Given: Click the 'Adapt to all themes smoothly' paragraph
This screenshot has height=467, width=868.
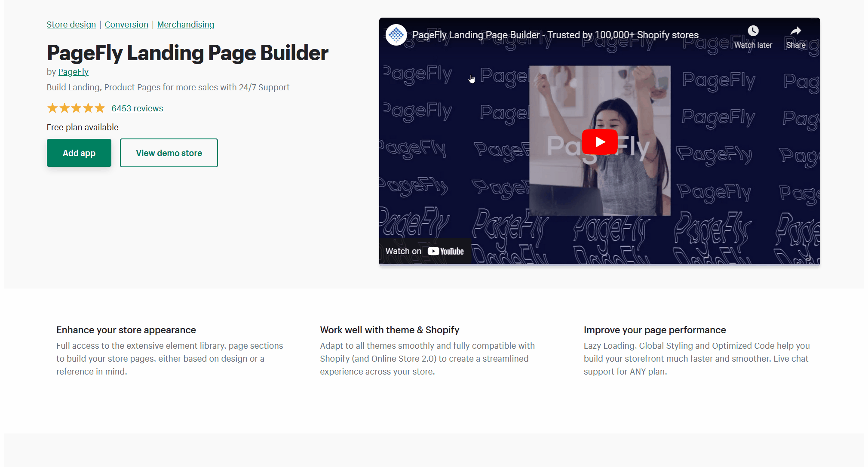Looking at the screenshot, I should point(427,359).
